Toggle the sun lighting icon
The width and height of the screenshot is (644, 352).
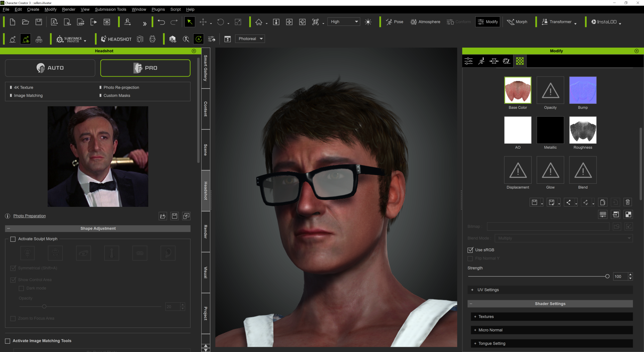point(368,22)
